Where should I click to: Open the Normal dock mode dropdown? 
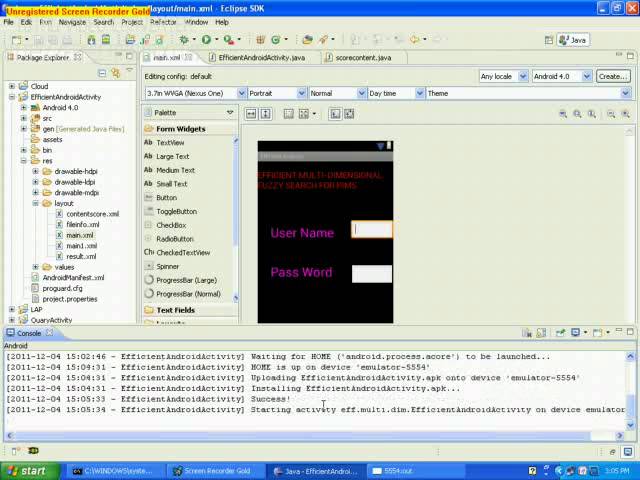pyautogui.click(x=337, y=93)
